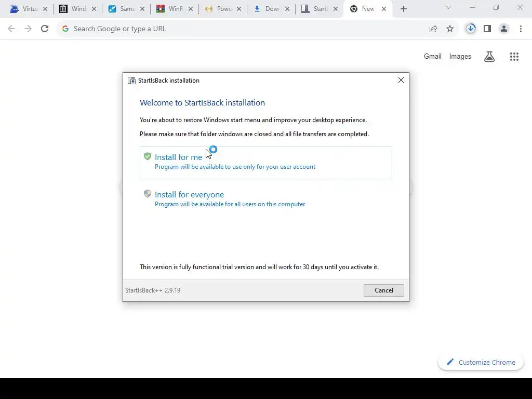The width and height of the screenshot is (532, 399).
Task: Go forward with the browser forward arrow
Action: [28, 29]
